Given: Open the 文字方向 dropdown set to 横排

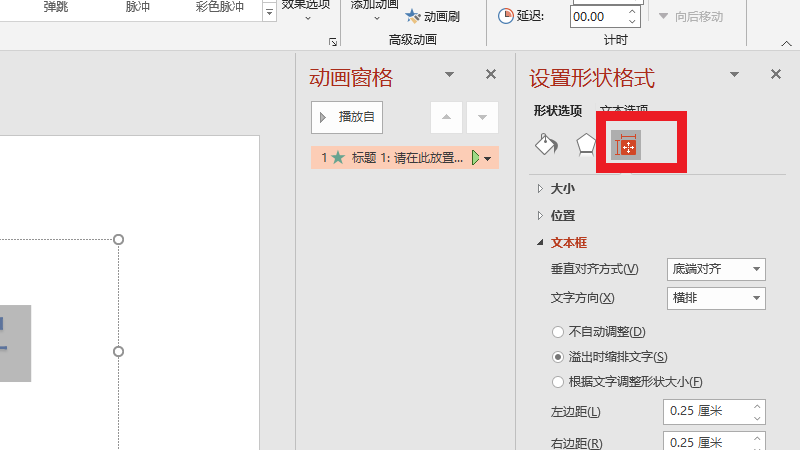Looking at the screenshot, I should pos(715,298).
